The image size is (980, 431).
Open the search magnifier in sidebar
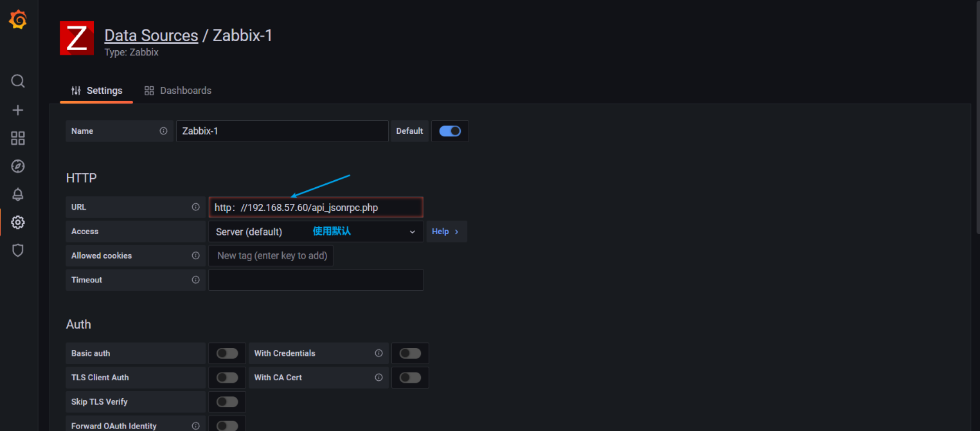point(18,81)
